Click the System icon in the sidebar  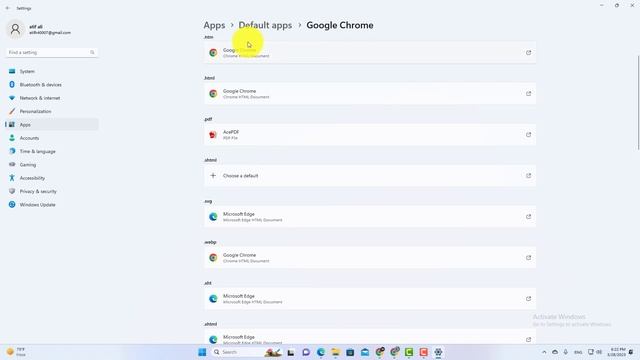click(12, 71)
